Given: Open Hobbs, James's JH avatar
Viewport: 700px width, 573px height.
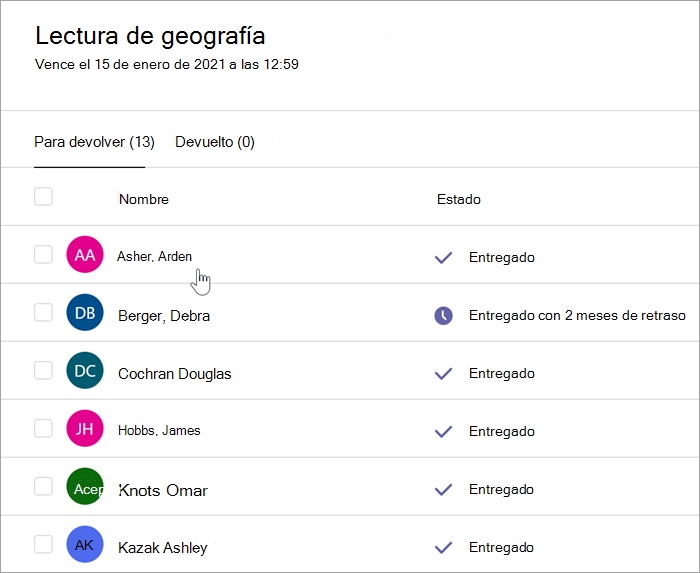Looking at the screenshot, I should tap(85, 428).
